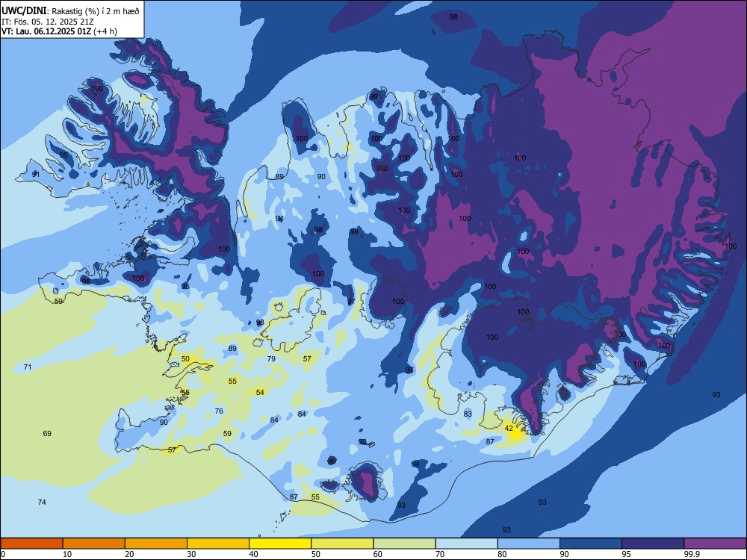The width and height of the screenshot is (747, 560).
Task: Click the navy 95–99.9 legend swatch
Action: pyautogui.click(x=653, y=544)
